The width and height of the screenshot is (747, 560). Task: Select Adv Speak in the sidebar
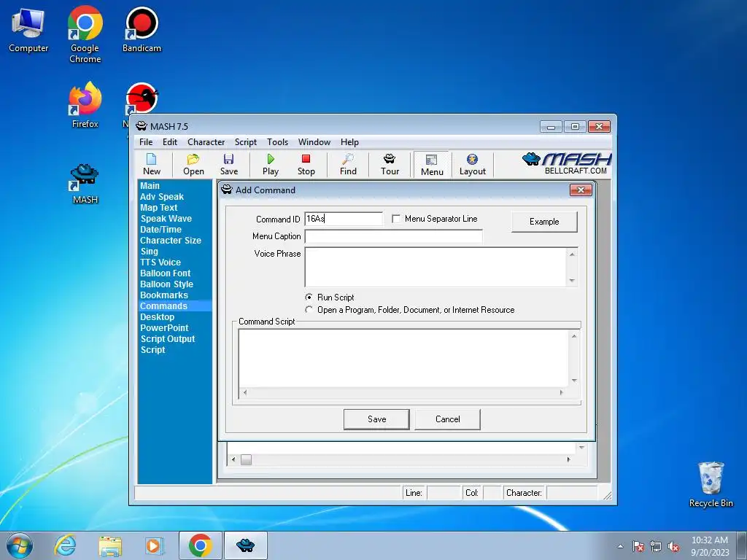coord(161,197)
